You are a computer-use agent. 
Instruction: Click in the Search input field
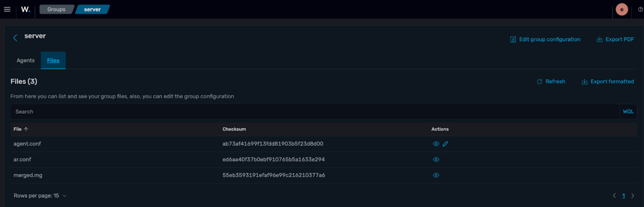coord(312,112)
